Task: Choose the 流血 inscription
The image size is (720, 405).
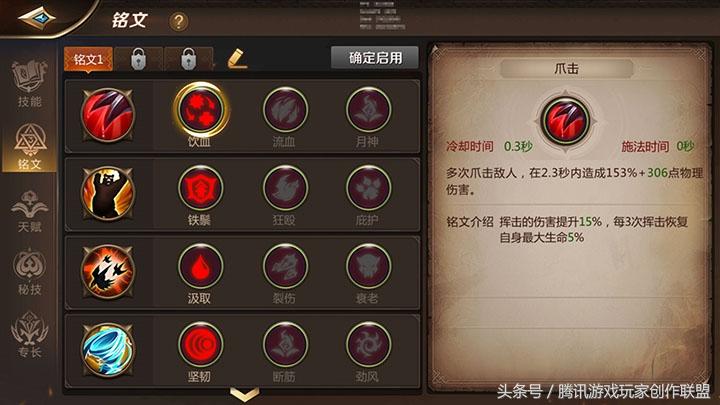Action: [x=285, y=110]
